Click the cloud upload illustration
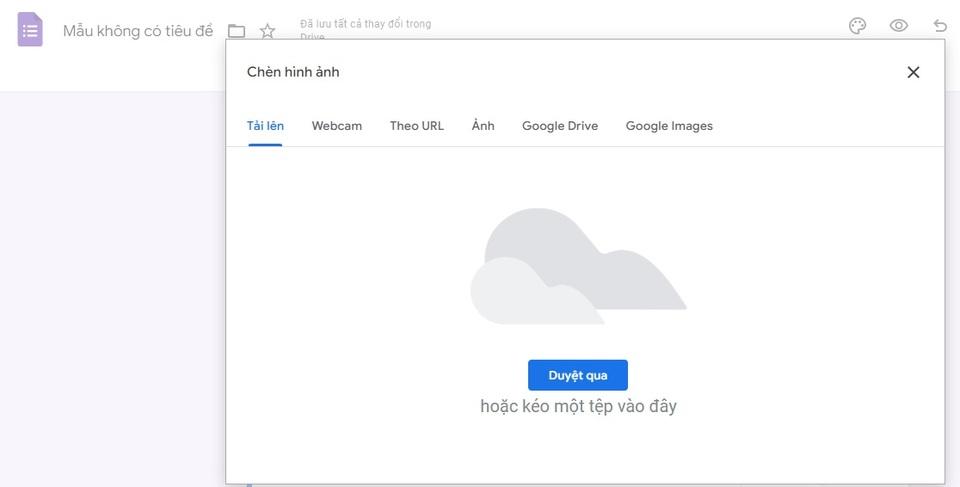Screen dimensions: 960x487 (578, 266)
